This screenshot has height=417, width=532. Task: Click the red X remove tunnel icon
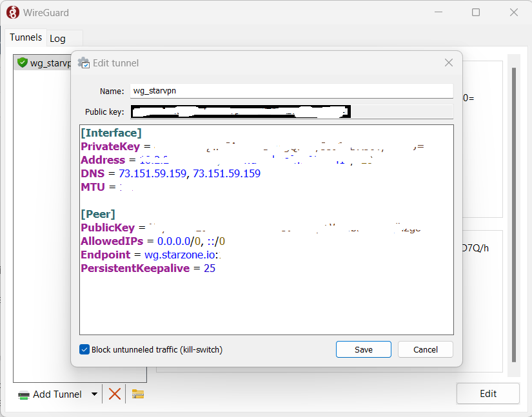coord(114,394)
